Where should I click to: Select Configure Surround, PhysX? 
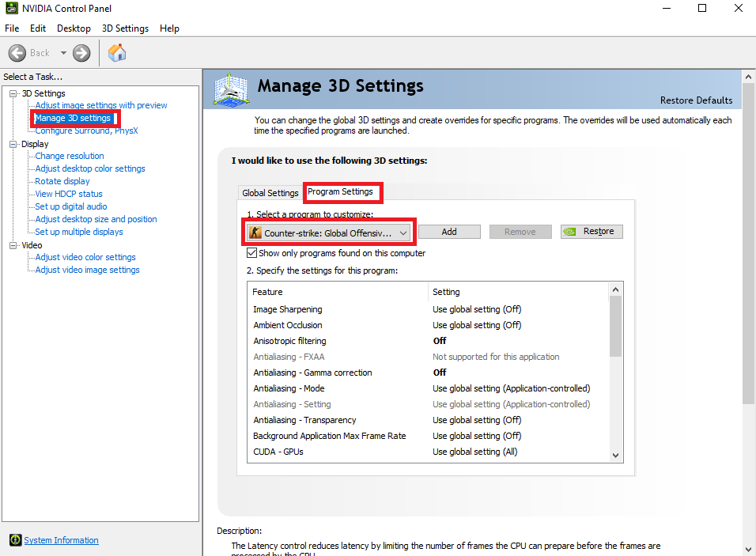click(86, 130)
